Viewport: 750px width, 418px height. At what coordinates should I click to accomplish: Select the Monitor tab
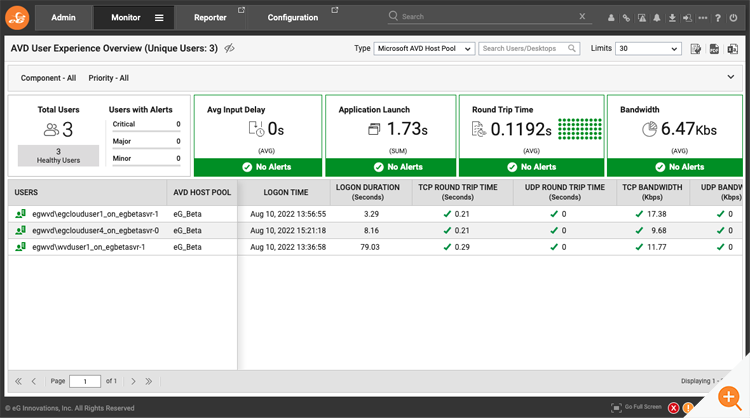pyautogui.click(x=126, y=18)
